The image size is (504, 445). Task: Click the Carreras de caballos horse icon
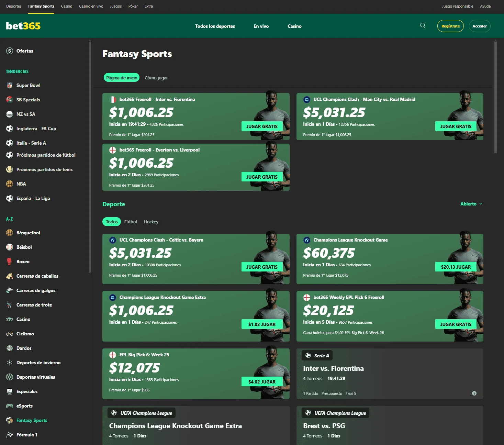point(10,276)
